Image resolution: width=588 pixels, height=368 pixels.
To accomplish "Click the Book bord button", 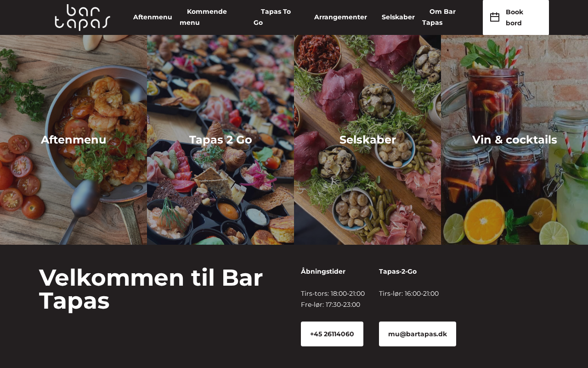I will coord(516,17).
